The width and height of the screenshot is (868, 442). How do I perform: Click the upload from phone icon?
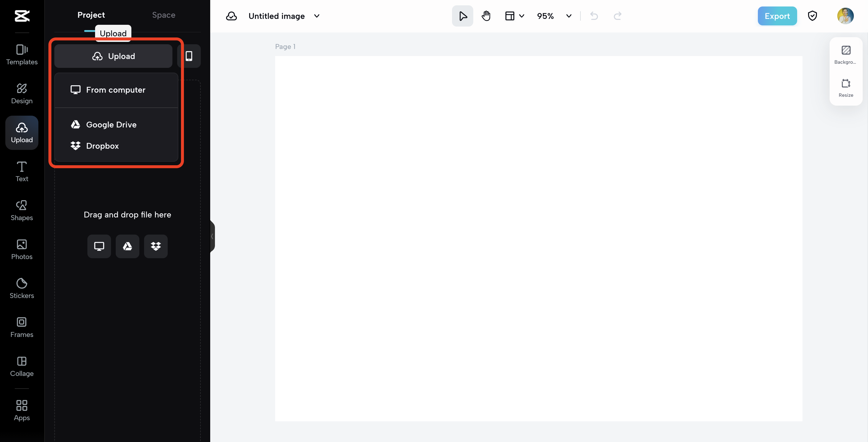[189, 56]
